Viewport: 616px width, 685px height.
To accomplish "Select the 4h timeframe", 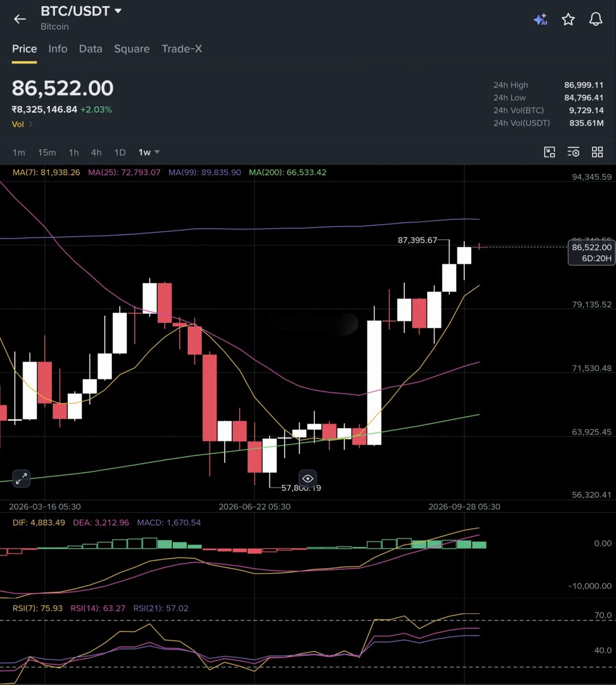I will (96, 152).
